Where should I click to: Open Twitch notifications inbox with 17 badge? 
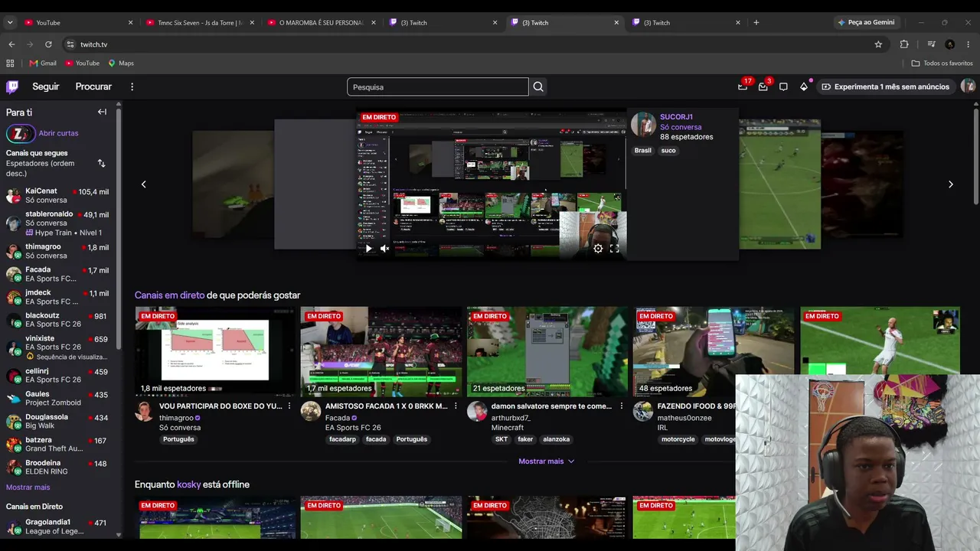(x=743, y=86)
